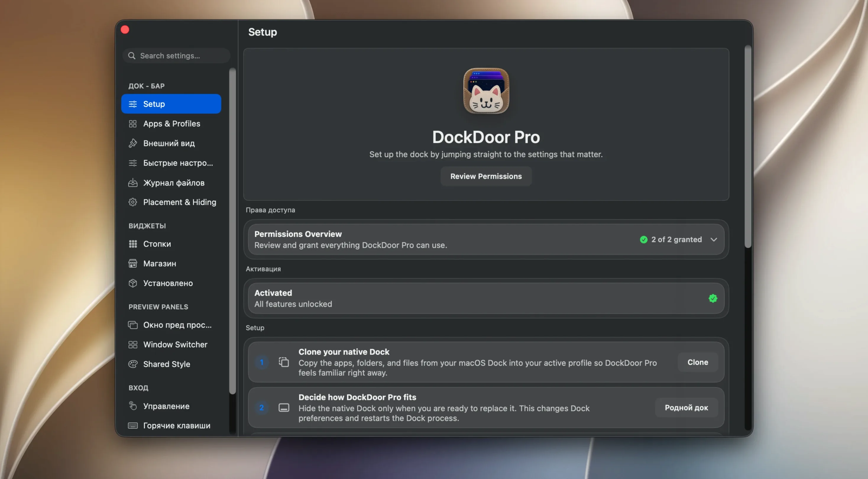Image resolution: width=868 pixels, height=479 pixels.
Task: Click the Окно пред прос... window icon
Action: pyautogui.click(x=133, y=325)
